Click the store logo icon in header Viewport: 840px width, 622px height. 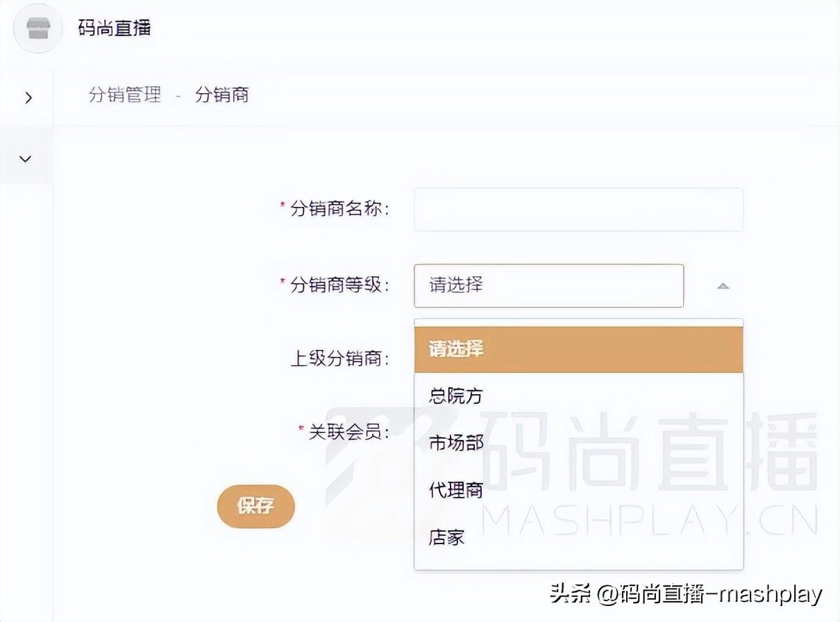coord(38,28)
